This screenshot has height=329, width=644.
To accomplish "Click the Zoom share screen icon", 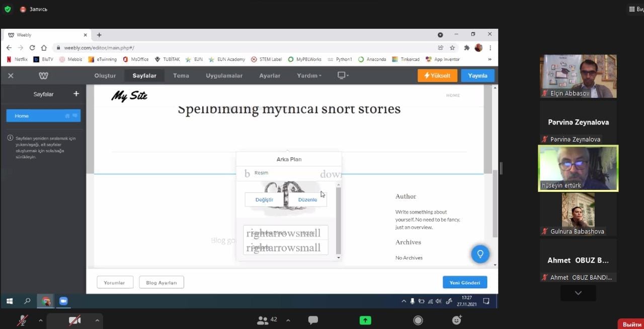I will coord(365,320).
